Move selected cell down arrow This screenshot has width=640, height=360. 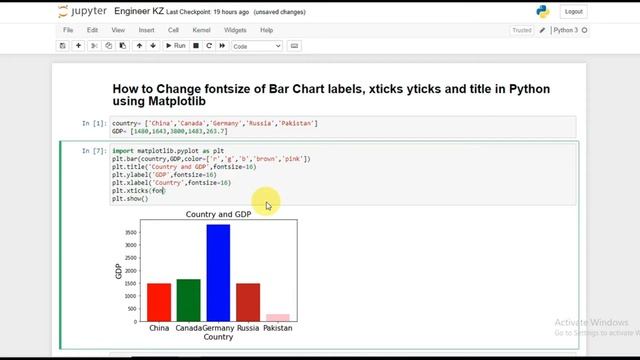pyautogui.click(x=153, y=46)
